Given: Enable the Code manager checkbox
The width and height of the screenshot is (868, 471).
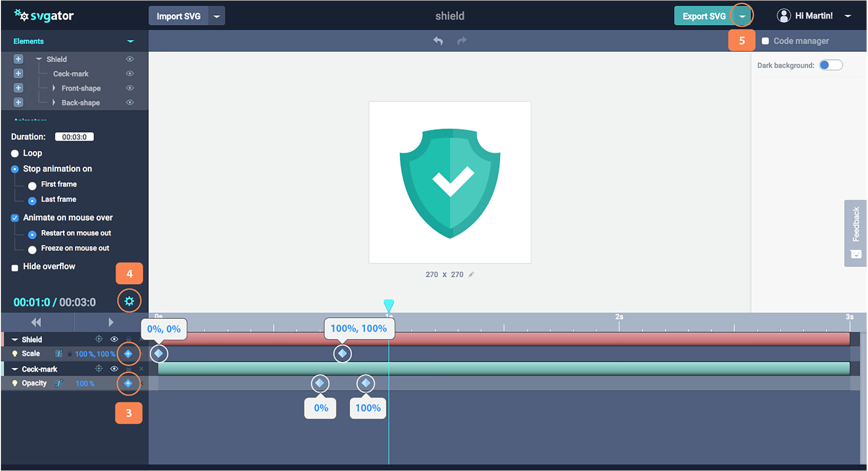Looking at the screenshot, I should [x=765, y=41].
